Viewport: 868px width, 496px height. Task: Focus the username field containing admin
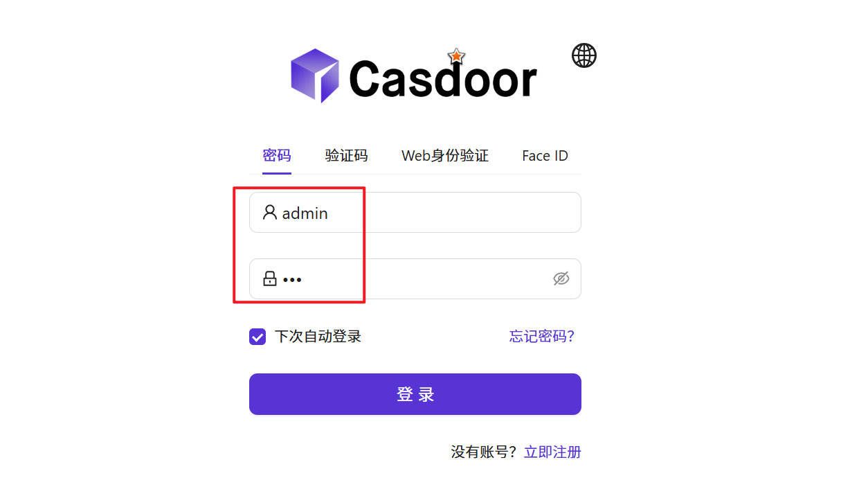coord(415,213)
